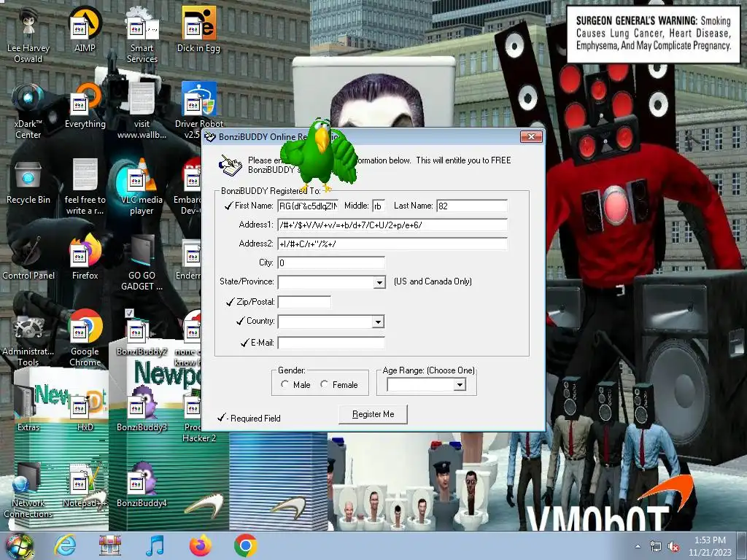Screen dimensions: 747x560
Task: Open the Windows Start menu
Action: pyautogui.click(x=19, y=545)
